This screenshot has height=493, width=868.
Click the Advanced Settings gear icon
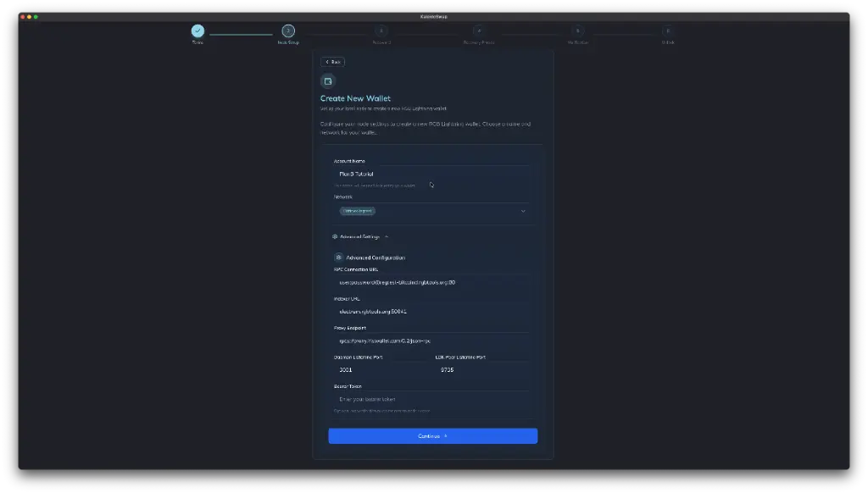click(x=334, y=236)
